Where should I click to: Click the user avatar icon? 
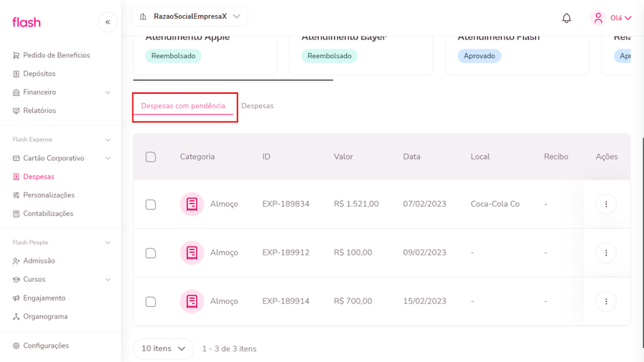pos(598,18)
